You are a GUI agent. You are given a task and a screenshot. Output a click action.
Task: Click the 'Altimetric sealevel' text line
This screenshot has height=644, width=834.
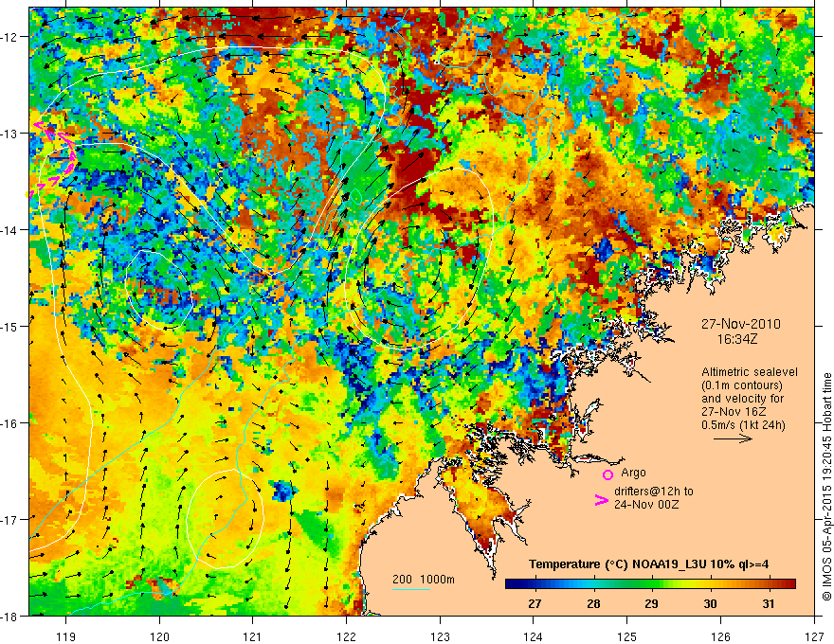tap(750, 372)
